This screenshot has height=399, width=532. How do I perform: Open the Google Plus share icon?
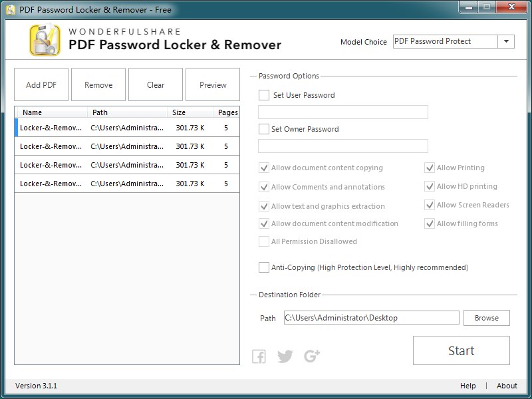coord(311,356)
